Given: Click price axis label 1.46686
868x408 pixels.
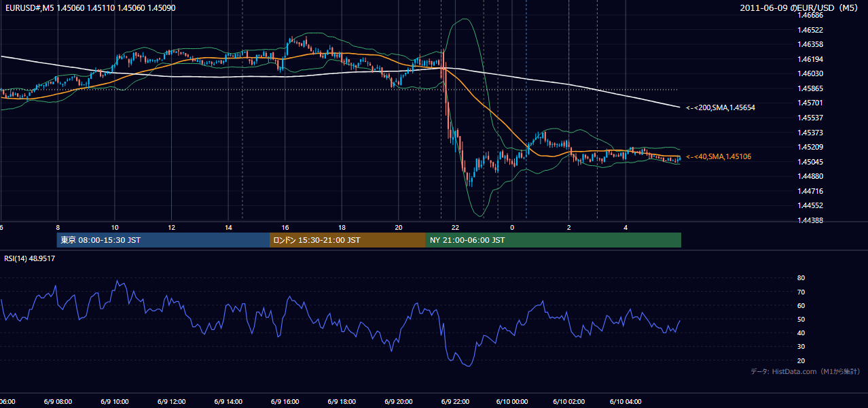Looking at the screenshot, I should (810, 15).
